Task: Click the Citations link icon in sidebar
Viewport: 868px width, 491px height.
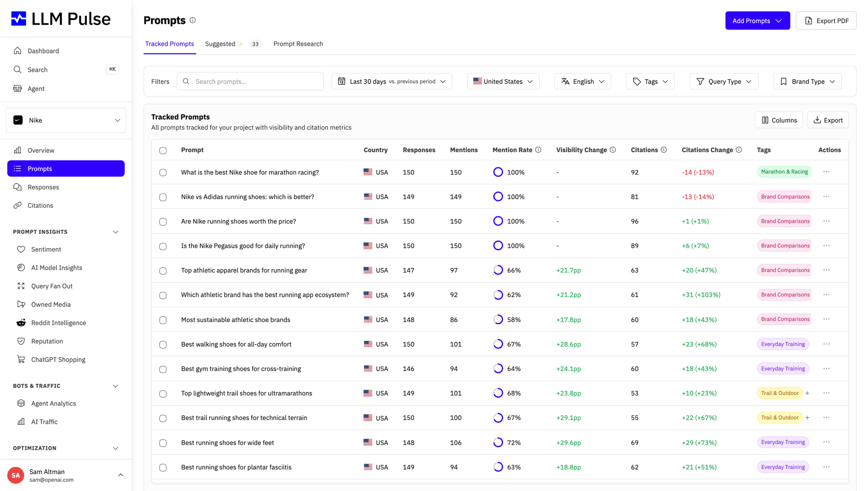Action: 17,205
